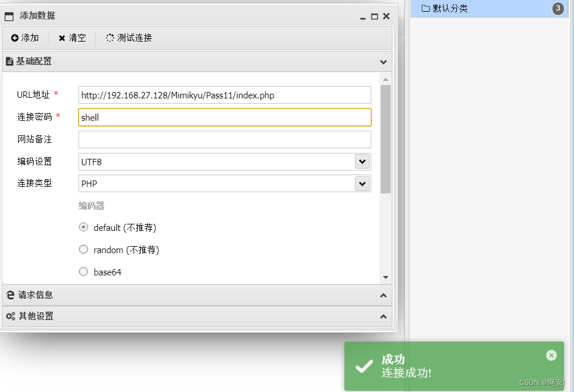Image resolution: width=574 pixels, height=392 pixels.
Task: Click the 网站备注 input field
Action: coord(224,139)
